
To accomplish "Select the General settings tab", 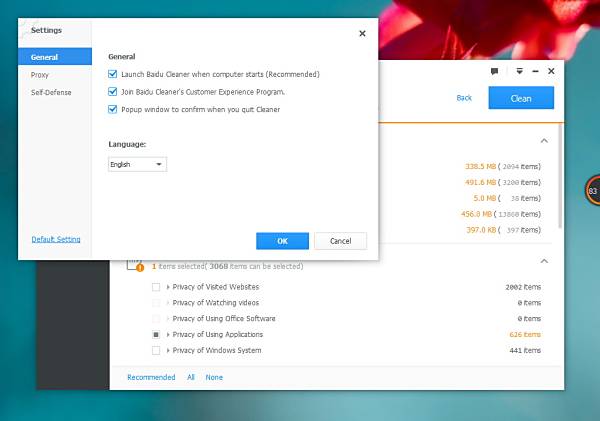I will coord(55,57).
